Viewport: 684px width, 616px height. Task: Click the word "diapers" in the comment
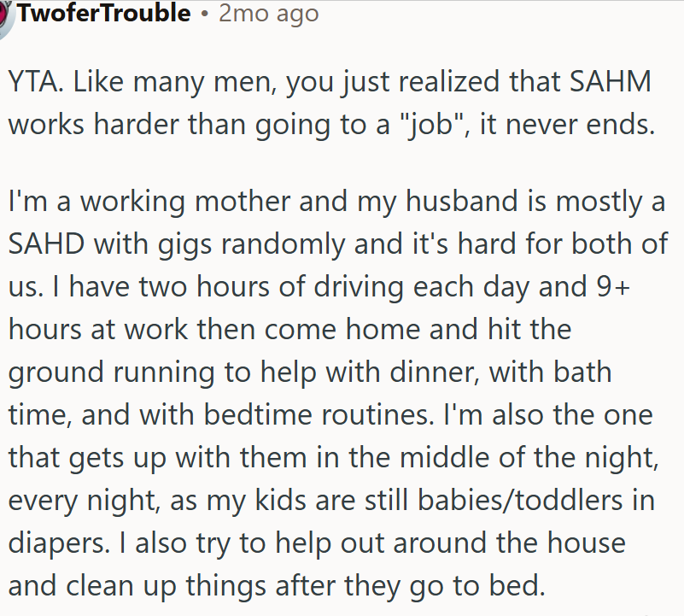click(57, 544)
